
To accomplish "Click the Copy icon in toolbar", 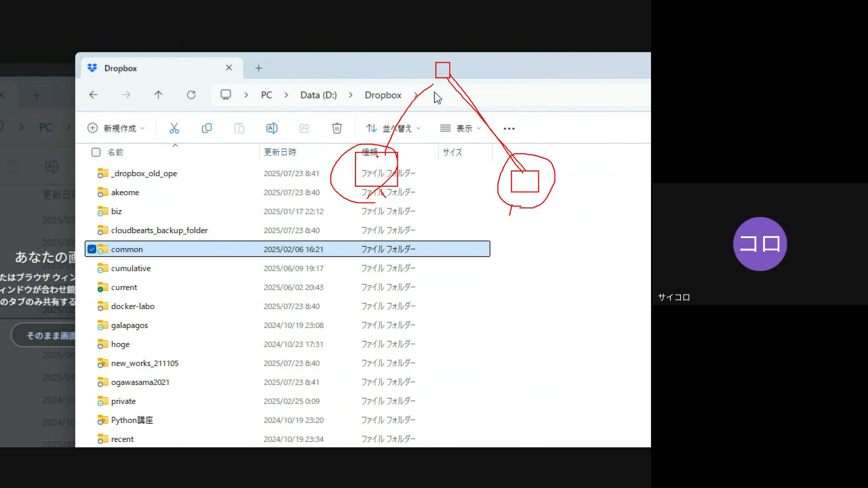I will pyautogui.click(x=207, y=128).
